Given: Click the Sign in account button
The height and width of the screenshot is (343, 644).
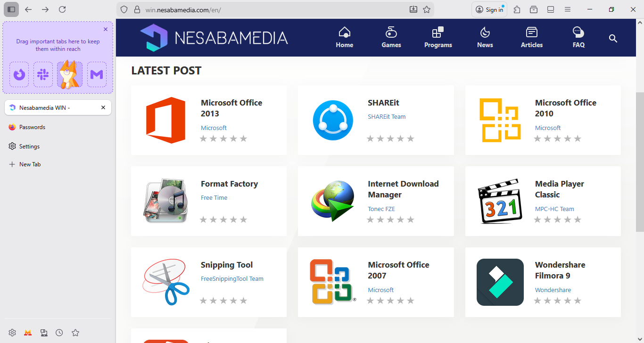Looking at the screenshot, I should [489, 9].
